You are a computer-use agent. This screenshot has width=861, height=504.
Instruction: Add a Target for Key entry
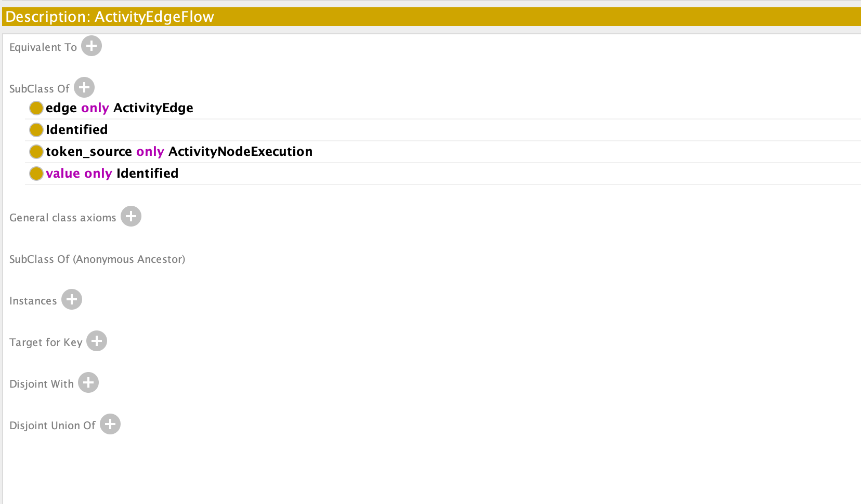click(x=96, y=341)
